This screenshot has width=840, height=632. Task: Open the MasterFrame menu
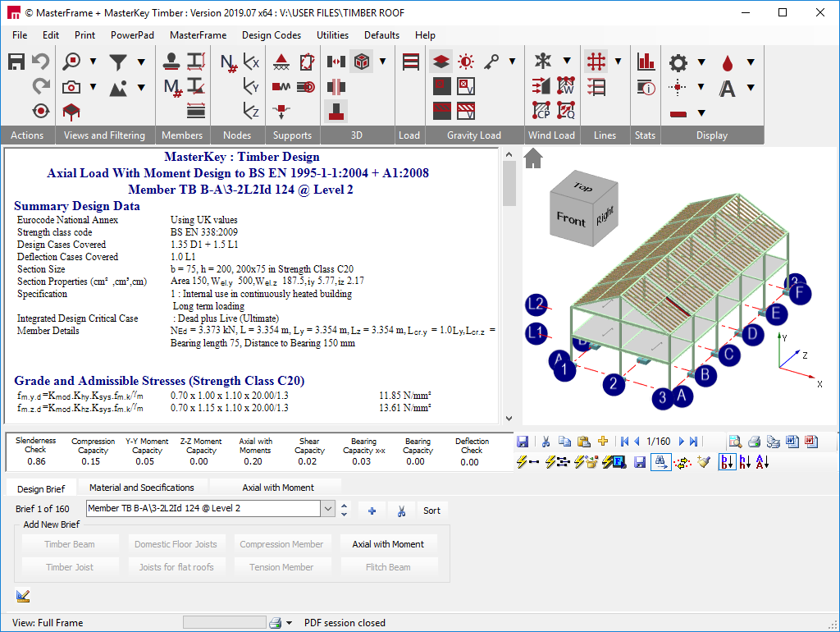coord(199,34)
